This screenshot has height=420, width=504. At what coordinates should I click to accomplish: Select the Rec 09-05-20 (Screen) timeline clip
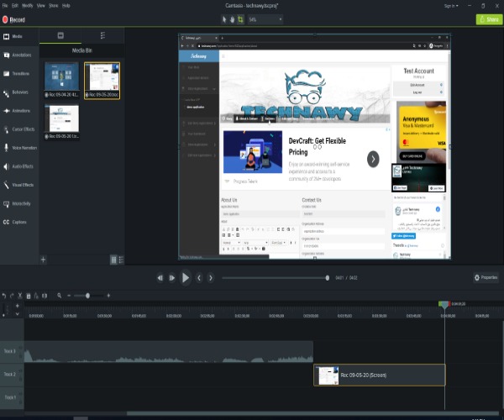tap(380, 375)
